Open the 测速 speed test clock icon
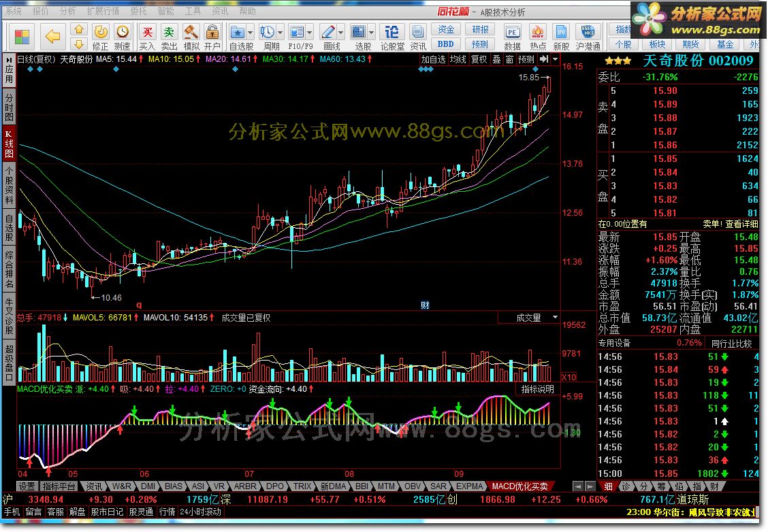Viewport: 768px width, 532px height. [123, 32]
